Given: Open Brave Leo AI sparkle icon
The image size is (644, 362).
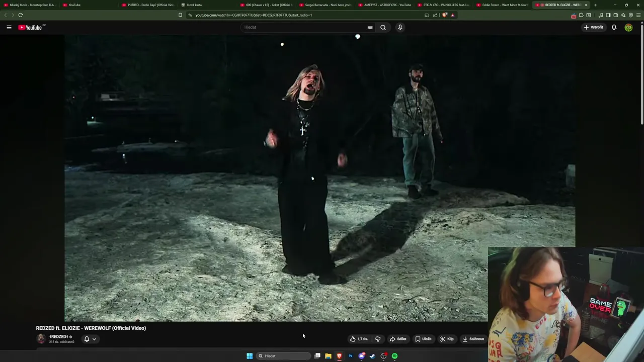Looking at the screenshot, I should point(623,15).
